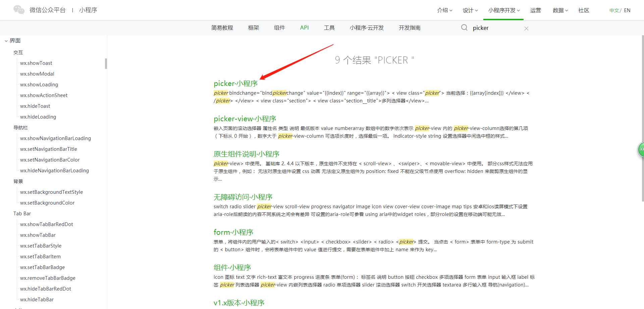Screen dimensions: 644x309
Task: Open the form·小程序 search result
Action: point(233,232)
